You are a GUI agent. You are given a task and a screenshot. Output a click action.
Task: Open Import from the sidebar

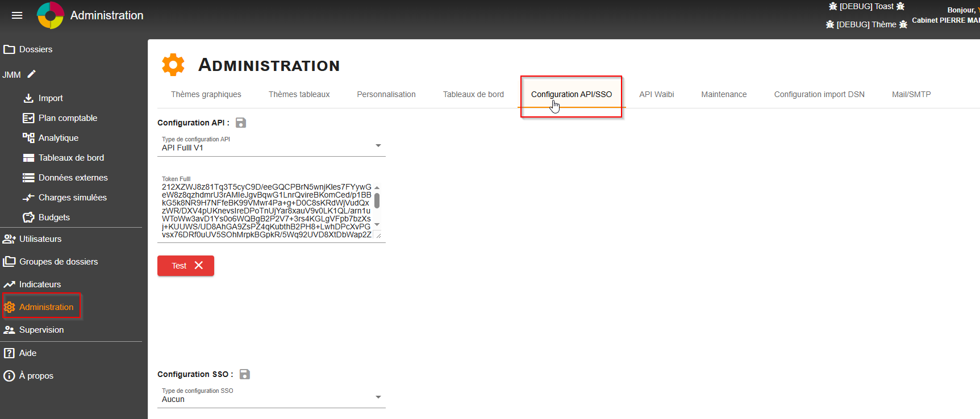pyautogui.click(x=50, y=98)
